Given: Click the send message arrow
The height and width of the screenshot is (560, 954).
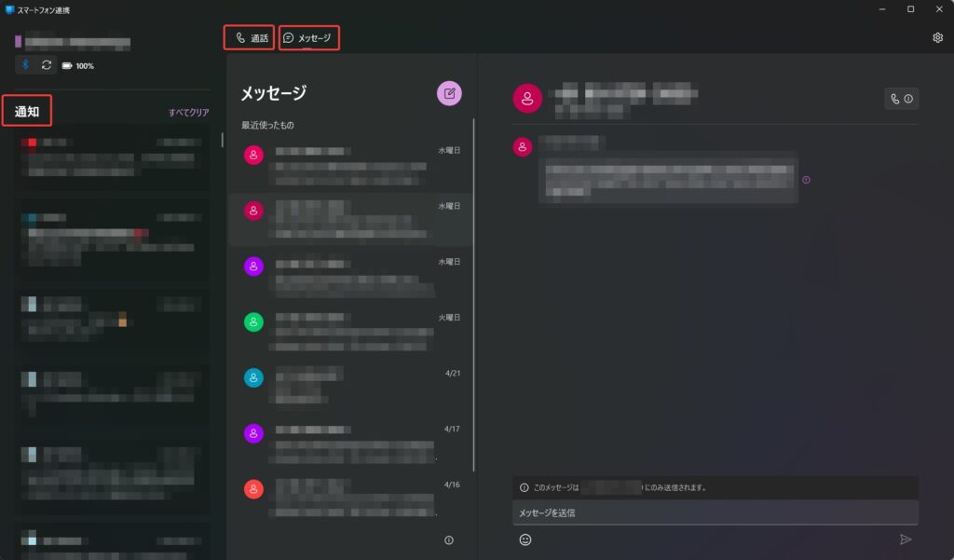Looking at the screenshot, I should [906, 540].
